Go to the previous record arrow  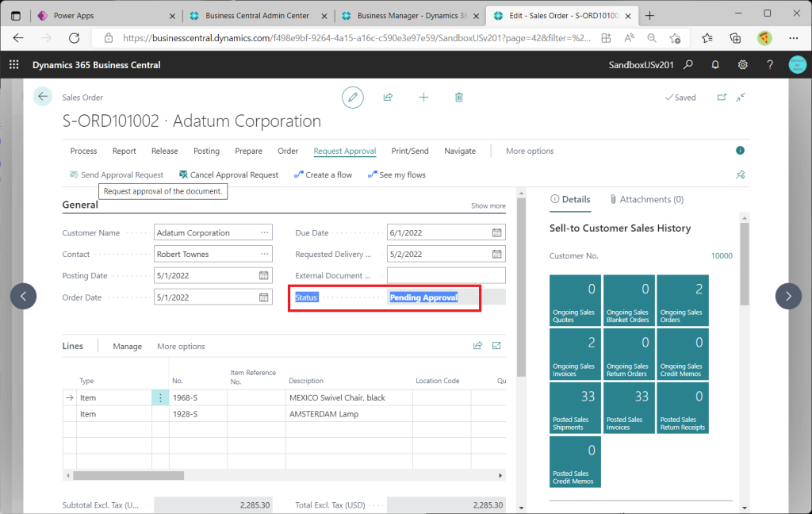point(23,297)
